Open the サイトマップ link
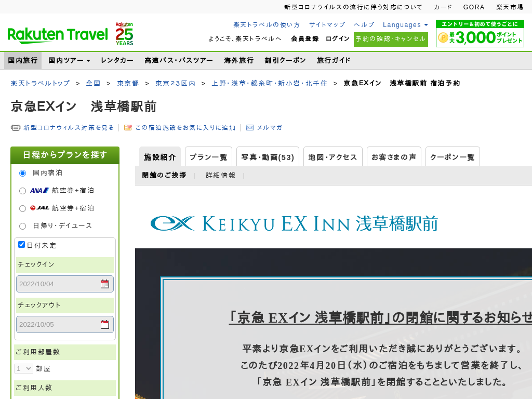The image size is (532, 399). pyautogui.click(x=327, y=25)
